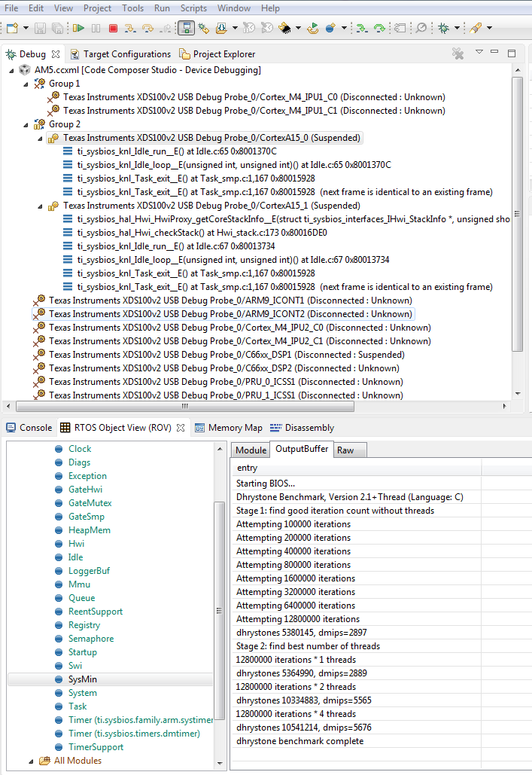Screen dimensions: 532x775
Task: Click the 'entry' column header
Action: [x=355, y=468]
